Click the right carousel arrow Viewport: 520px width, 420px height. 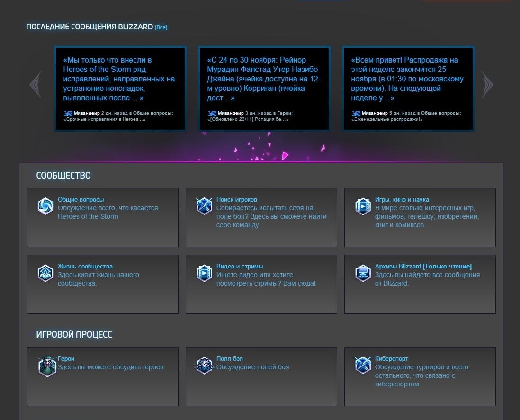pyautogui.click(x=487, y=85)
